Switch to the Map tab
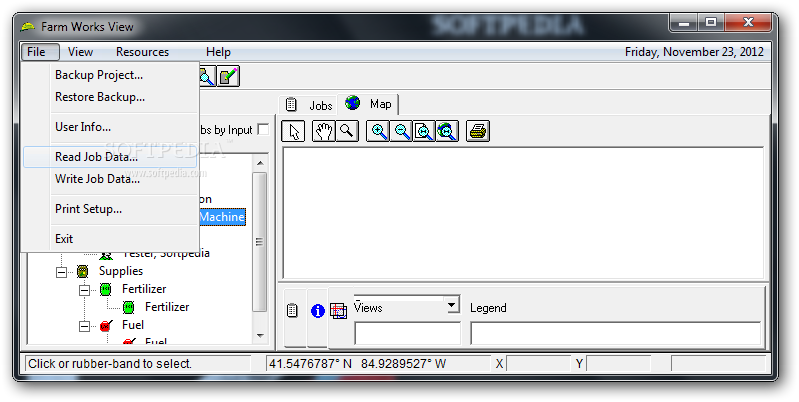This screenshot has height=402, width=799. pyautogui.click(x=369, y=104)
